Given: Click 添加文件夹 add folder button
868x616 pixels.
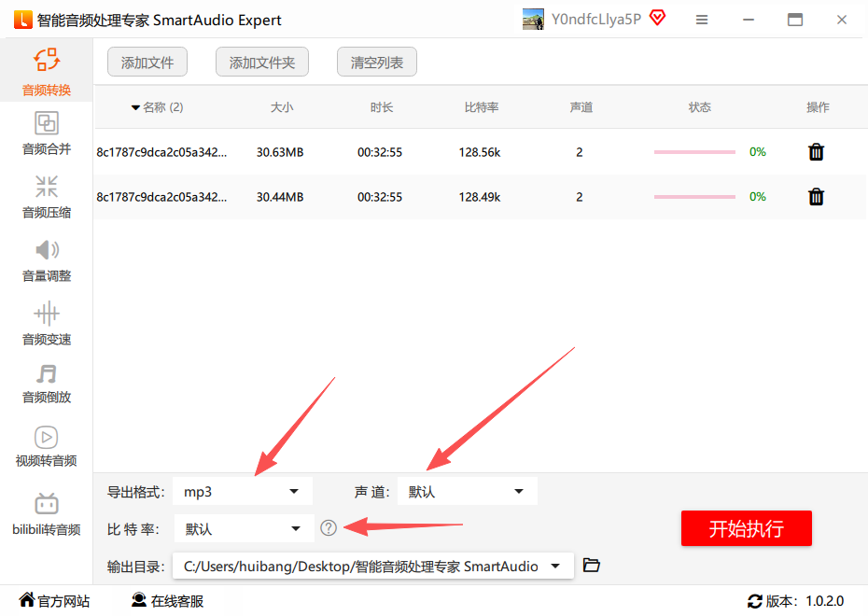Looking at the screenshot, I should coord(262,62).
